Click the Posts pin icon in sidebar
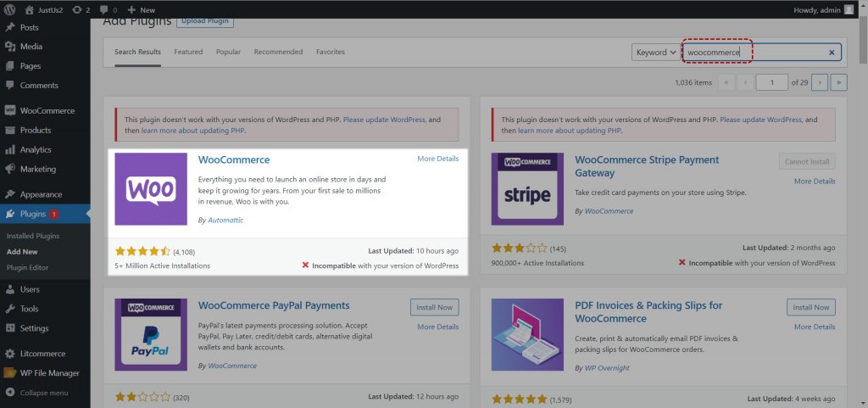 (10, 27)
